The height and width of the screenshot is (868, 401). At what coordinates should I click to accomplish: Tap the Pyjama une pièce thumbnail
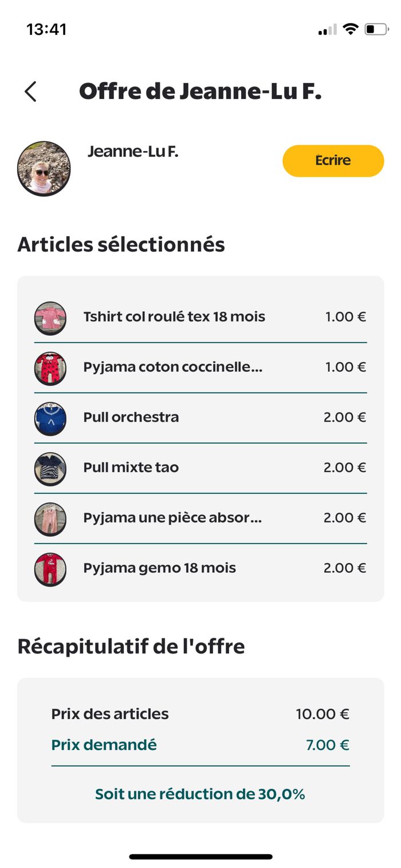50,519
